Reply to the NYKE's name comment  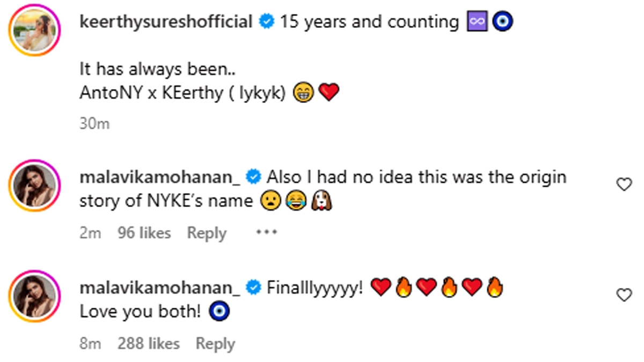(207, 233)
